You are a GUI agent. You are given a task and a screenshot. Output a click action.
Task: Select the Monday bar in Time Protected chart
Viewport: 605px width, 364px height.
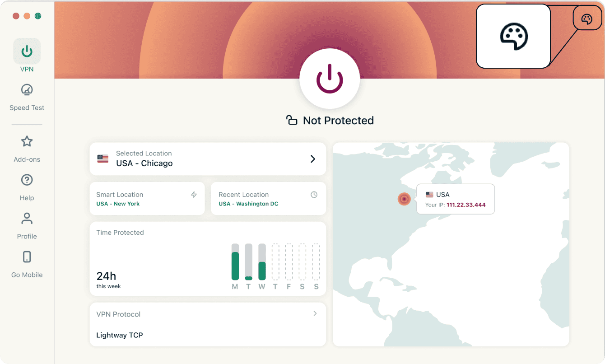(235, 262)
